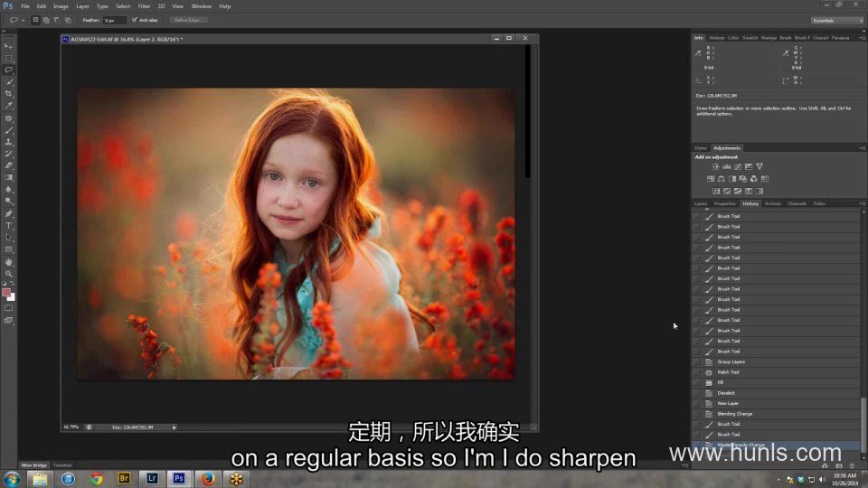The image size is (868, 488).
Task: Open Adobe Bridge from the Windows taskbar
Action: tap(124, 479)
